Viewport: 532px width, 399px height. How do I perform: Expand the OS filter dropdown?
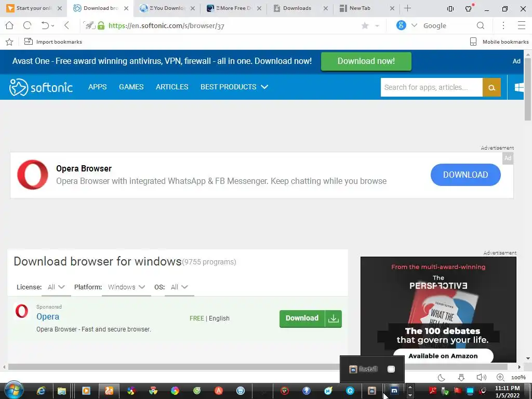[x=179, y=287]
